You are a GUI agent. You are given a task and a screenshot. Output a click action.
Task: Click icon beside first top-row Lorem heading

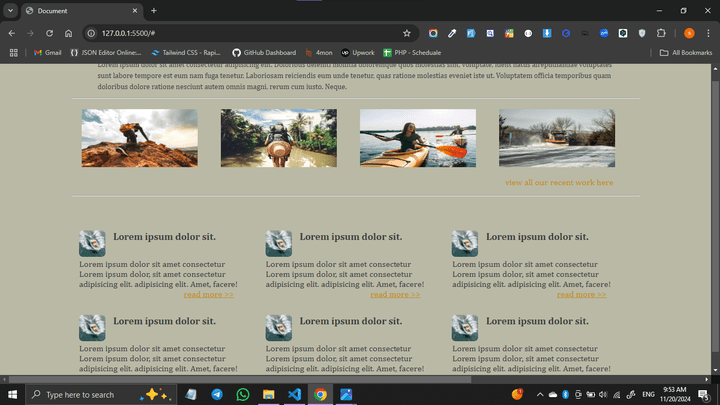click(x=92, y=243)
